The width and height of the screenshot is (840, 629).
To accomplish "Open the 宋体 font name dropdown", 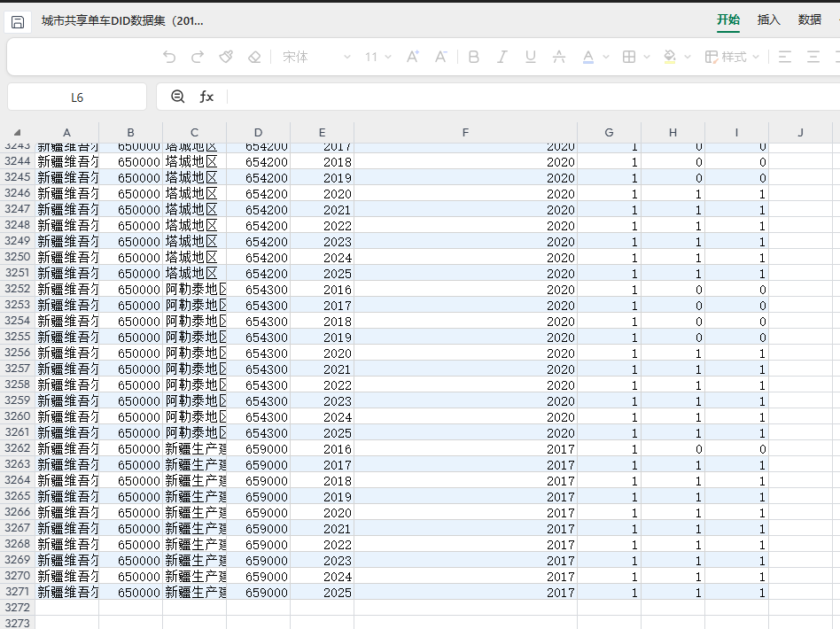I will tap(316, 57).
